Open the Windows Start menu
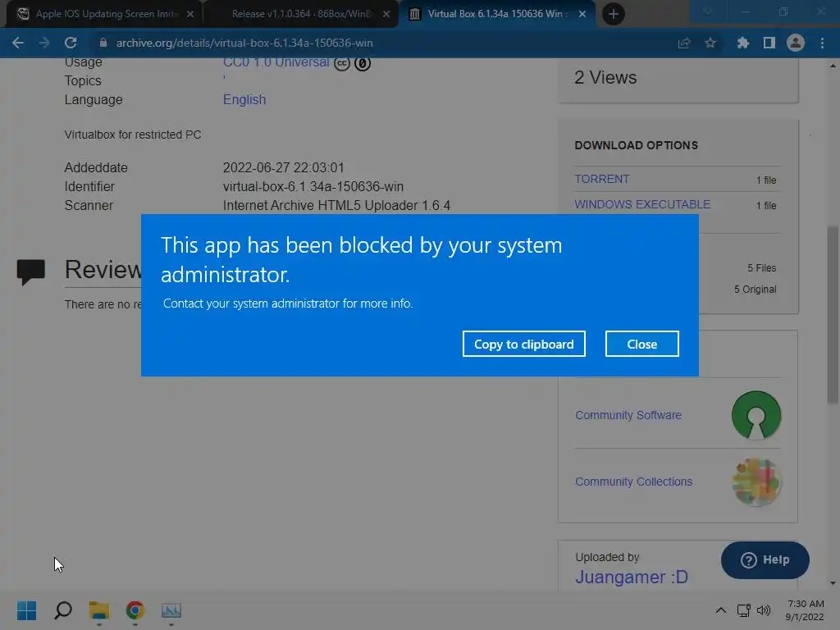This screenshot has width=840, height=630. coord(26,610)
